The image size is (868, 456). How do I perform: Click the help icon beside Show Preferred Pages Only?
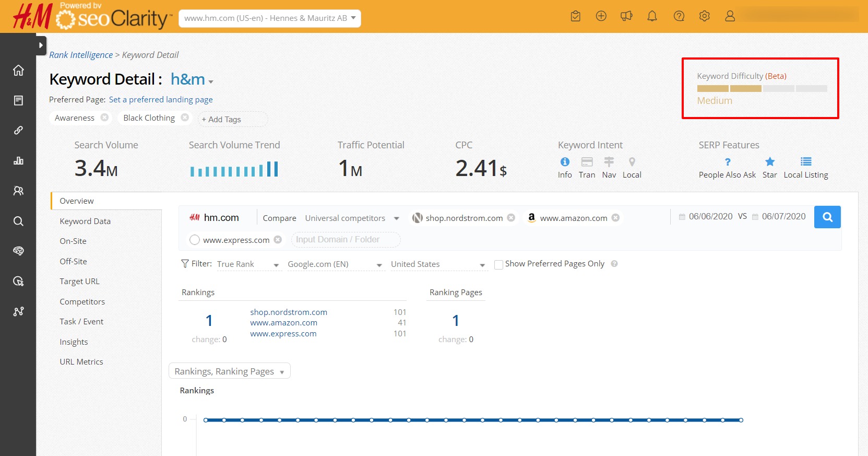point(614,264)
